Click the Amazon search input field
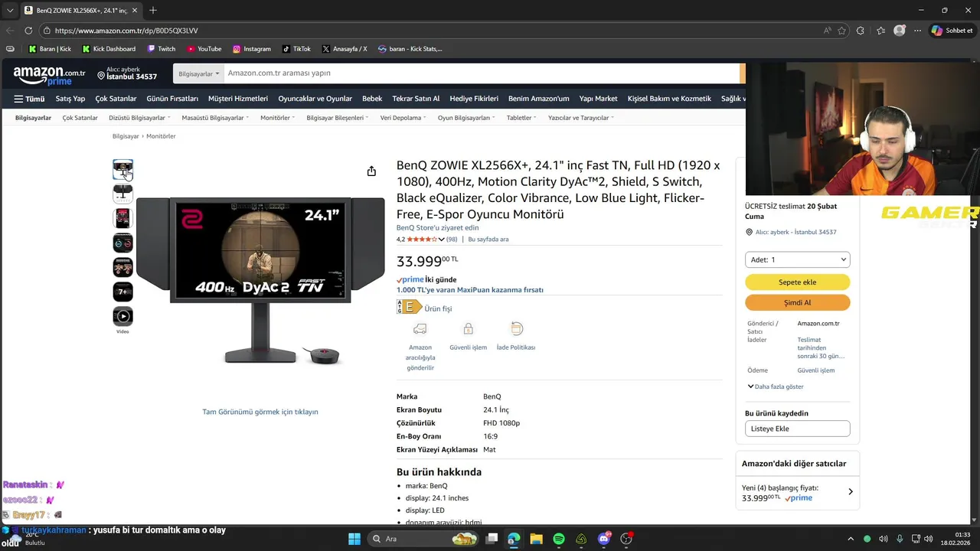The image size is (980, 551). (x=481, y=73)
